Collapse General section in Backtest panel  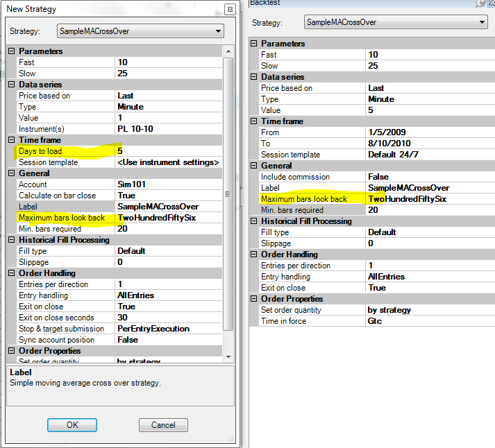254,166
